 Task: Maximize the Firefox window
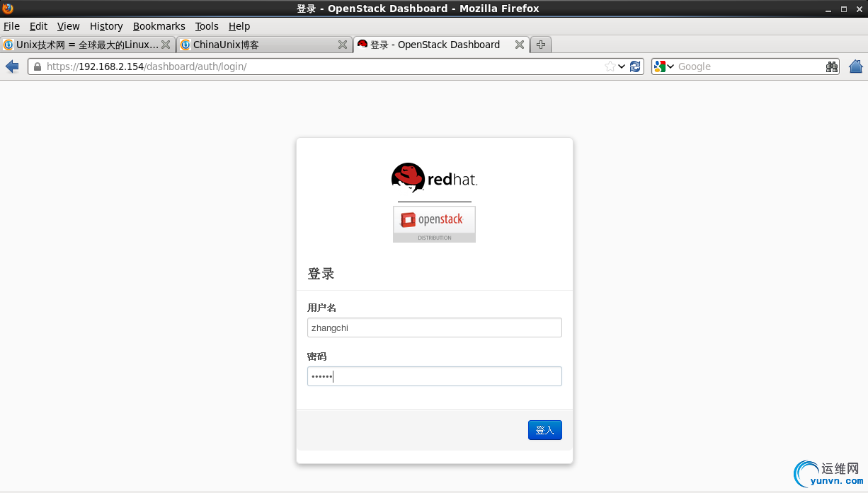[843, 9]
